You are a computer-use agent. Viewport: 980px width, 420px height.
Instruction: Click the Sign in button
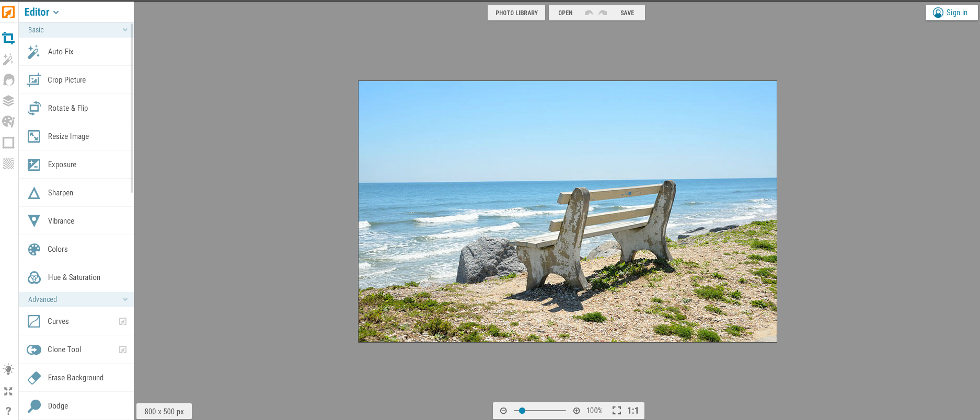(x=951, y=13)
